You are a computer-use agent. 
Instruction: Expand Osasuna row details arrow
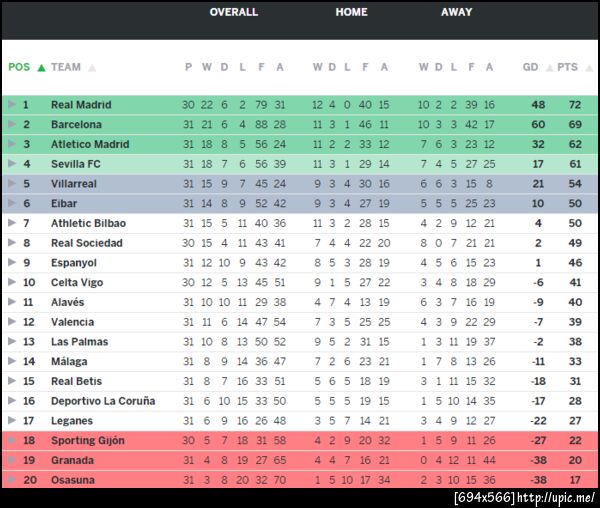click(x=12, y=480)
